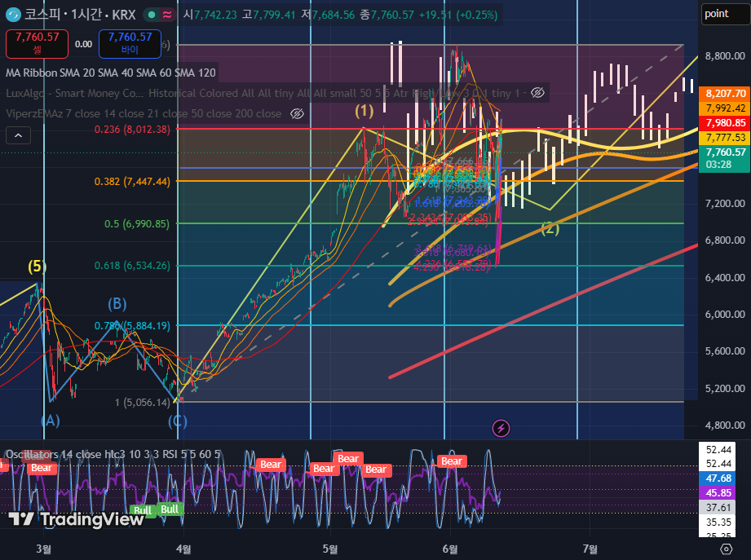751x560 pixels.
Task: Click the blue 7,760.57 buy button
Action: pos(130,43)
